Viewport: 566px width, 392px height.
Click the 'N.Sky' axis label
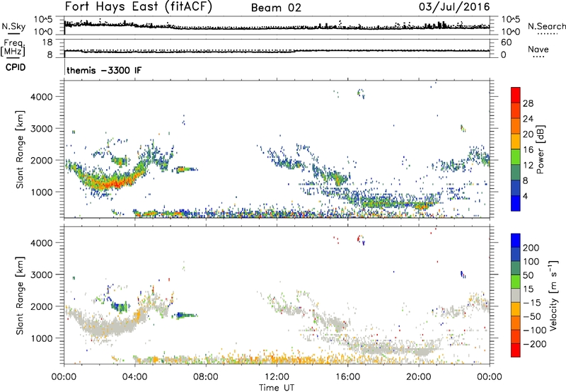click(13, 26)
